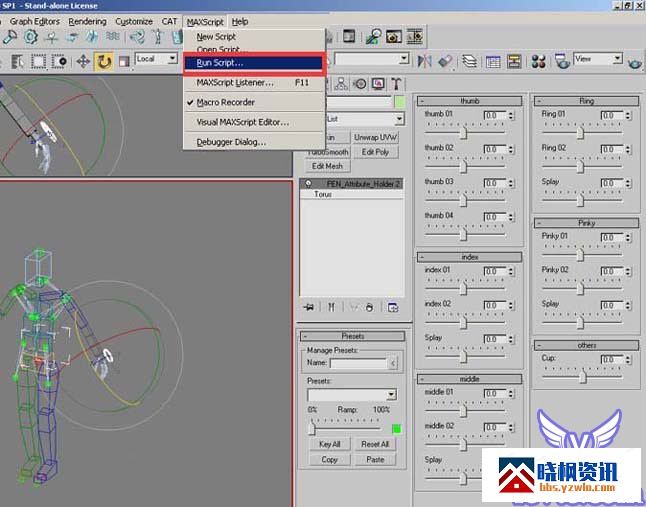Switch to the Motion panel icon
The width and height of the screenshot is (646, 507).
pos(360,84)
